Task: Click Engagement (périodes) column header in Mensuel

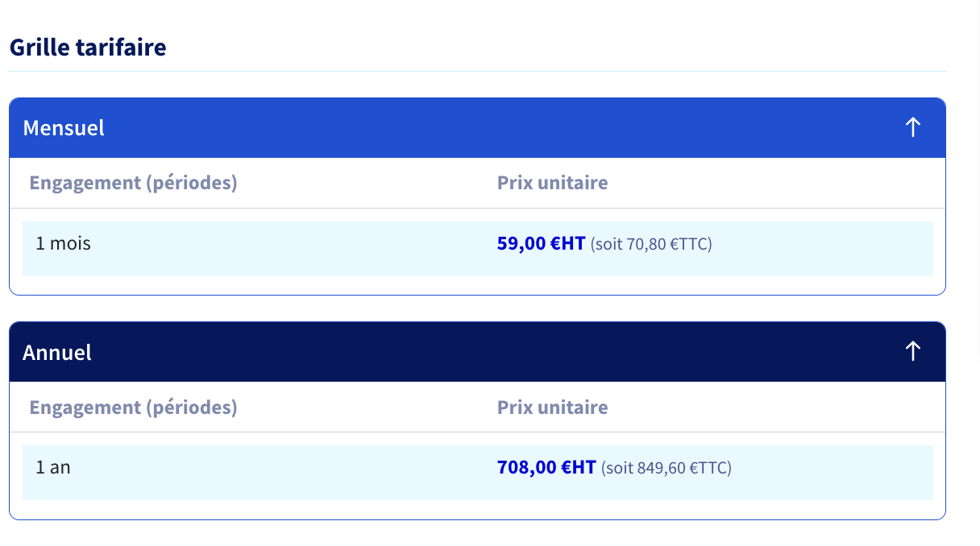Action: (134, 183)
